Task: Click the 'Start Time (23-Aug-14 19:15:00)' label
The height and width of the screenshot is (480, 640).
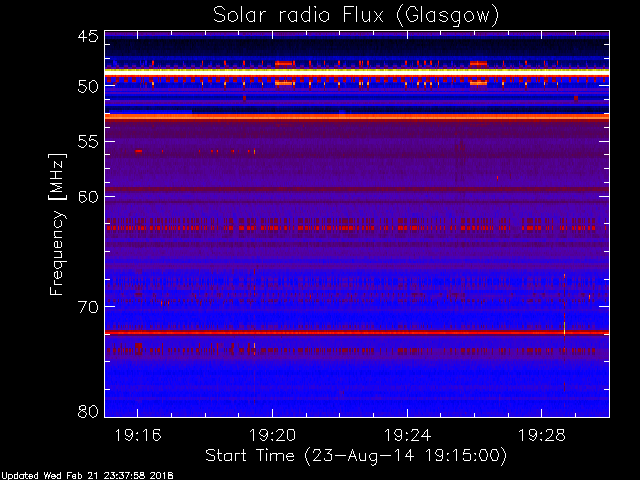Action: [356, 456]
